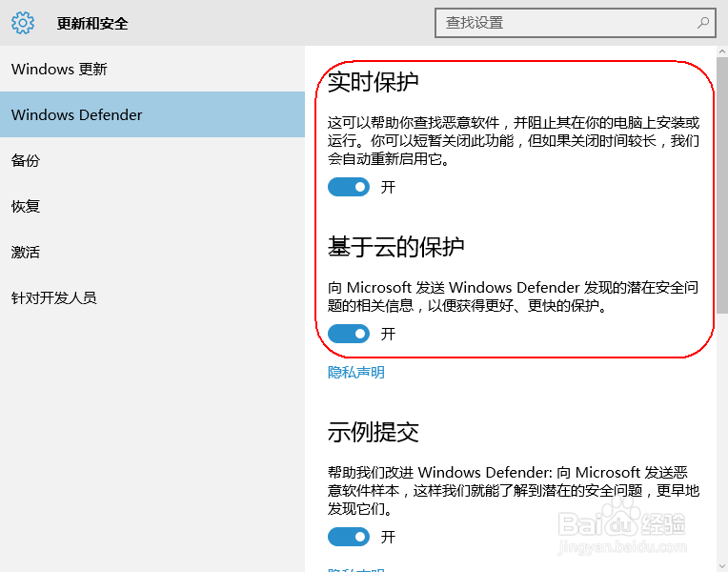Open the 备份 section
The image size is (728, 572).
tap(152, 160)
